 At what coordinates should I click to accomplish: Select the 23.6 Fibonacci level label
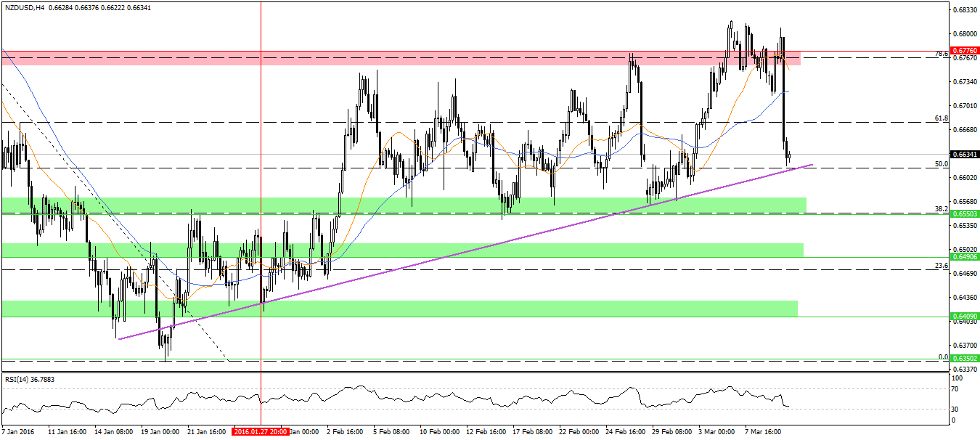[942, 266]
